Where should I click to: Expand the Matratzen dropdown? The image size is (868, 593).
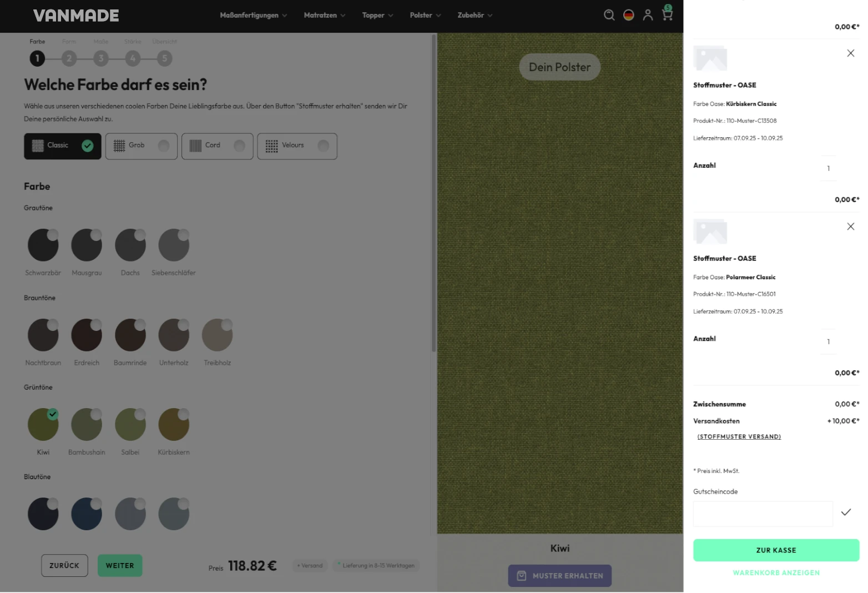[x=324, y=16]
